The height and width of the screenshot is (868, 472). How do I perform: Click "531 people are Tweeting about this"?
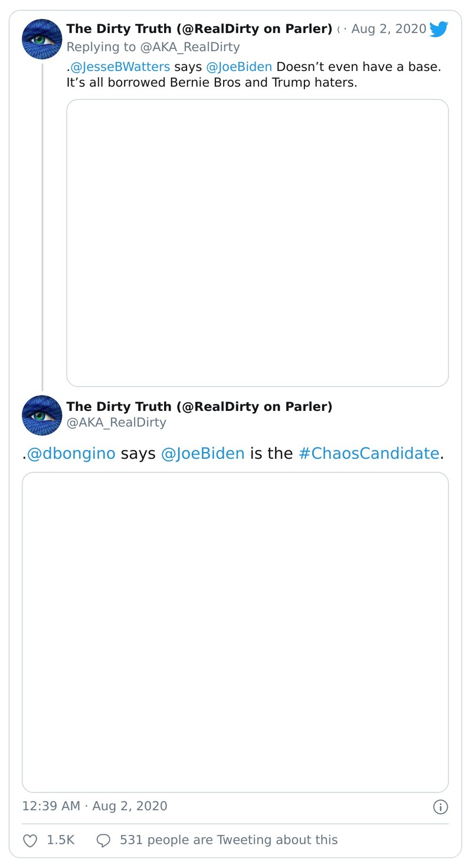(228, 840)
